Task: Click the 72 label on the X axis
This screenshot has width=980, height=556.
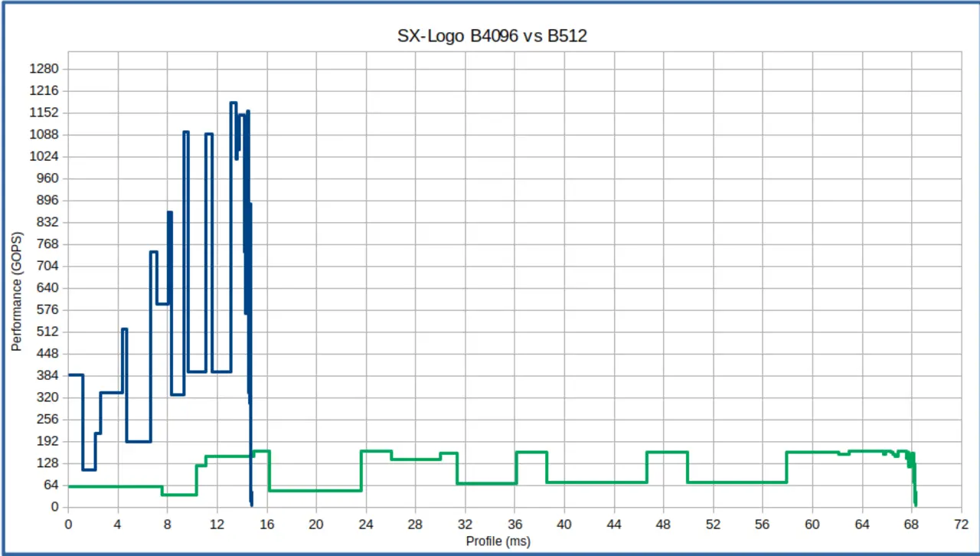Action: pos(961,525)
